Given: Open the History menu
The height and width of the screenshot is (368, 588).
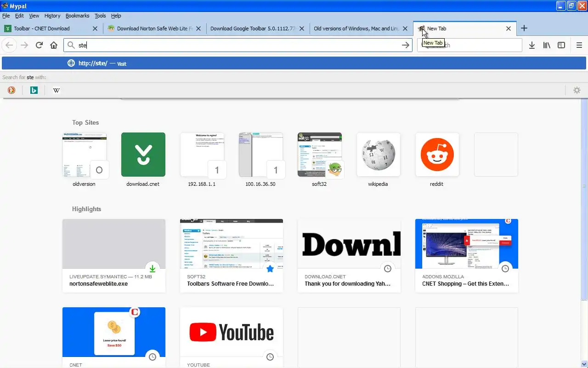Looking at the screenshot, I should [x=52, y=16].
